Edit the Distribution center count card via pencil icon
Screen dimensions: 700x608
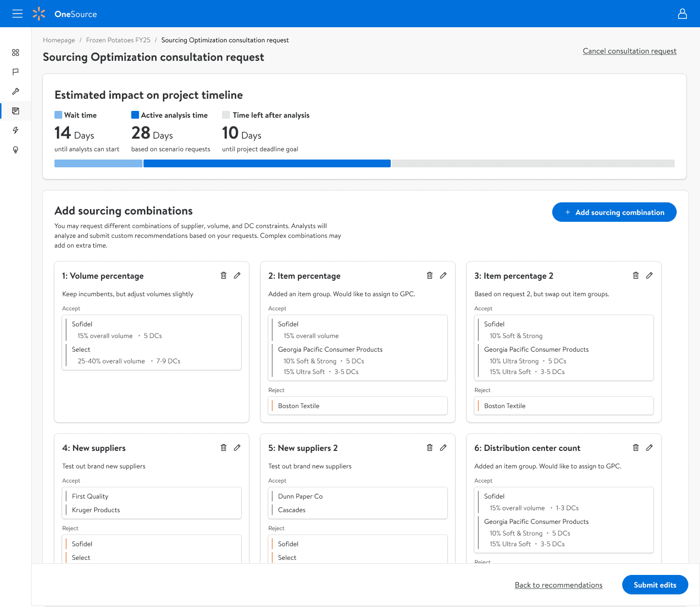click(649, 447)
